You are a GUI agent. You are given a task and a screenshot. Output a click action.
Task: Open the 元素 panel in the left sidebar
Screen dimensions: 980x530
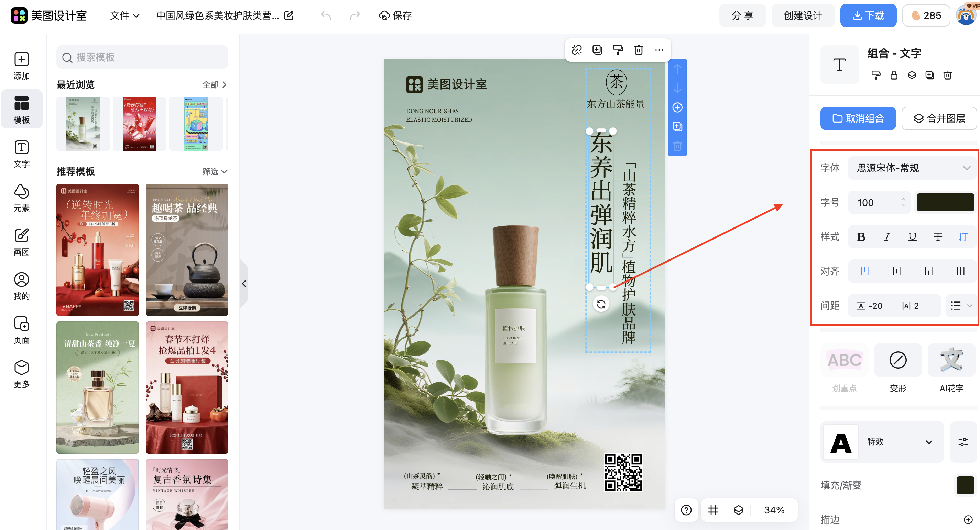21,198
